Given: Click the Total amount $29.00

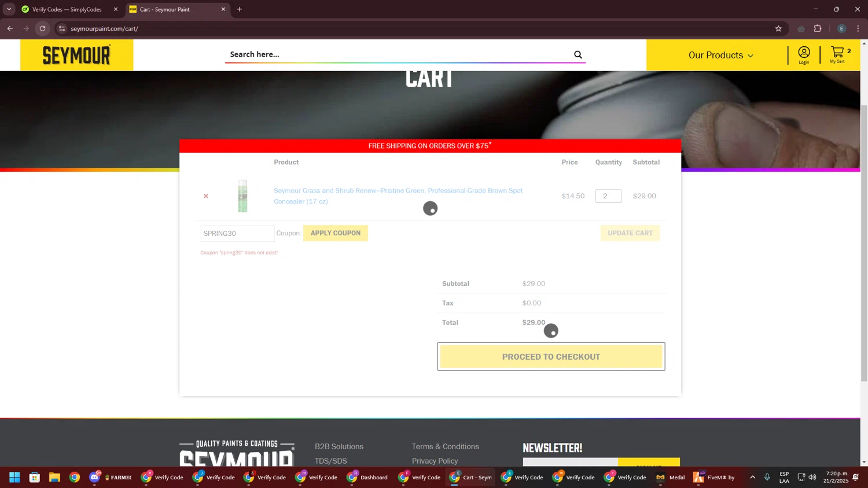Looking at the screenshot, I should click(x=534, y=323).
